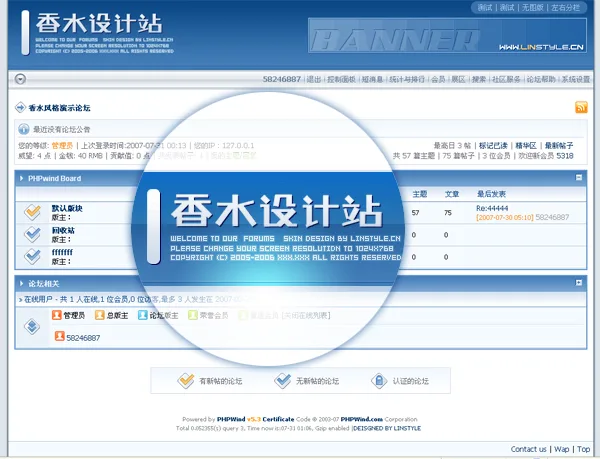This screenshot has height=459, width=600.
Task: Click the orange checkmark icon for 默认版块
Action: coord(33,212)
